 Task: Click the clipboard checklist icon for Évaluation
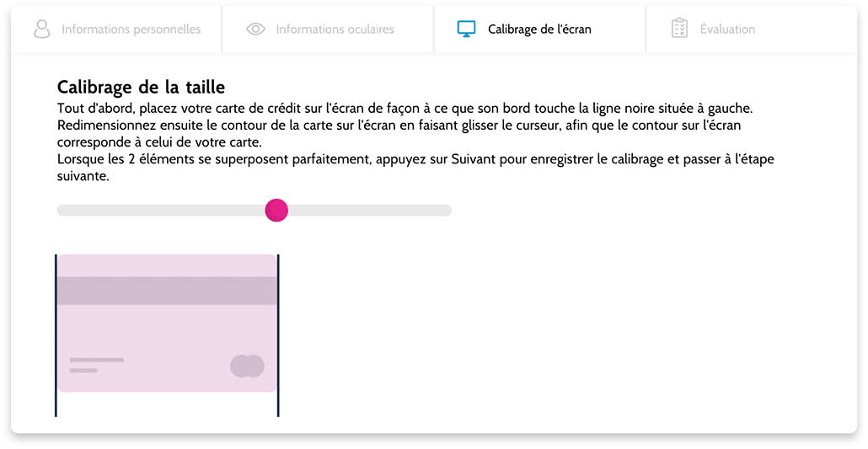point(679,29)
